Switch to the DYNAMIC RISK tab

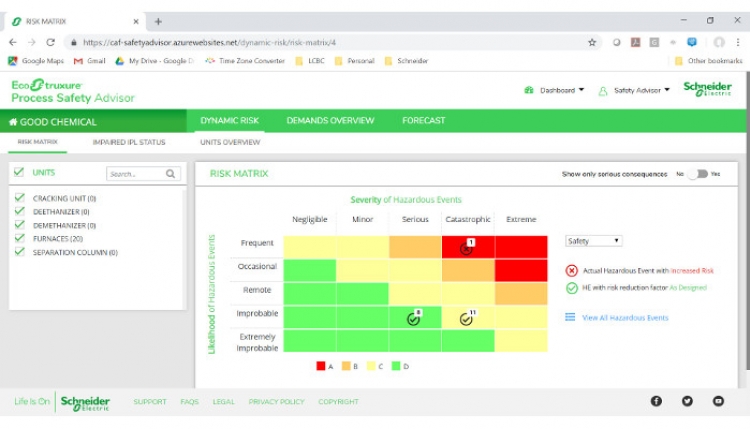click(230, 121)
